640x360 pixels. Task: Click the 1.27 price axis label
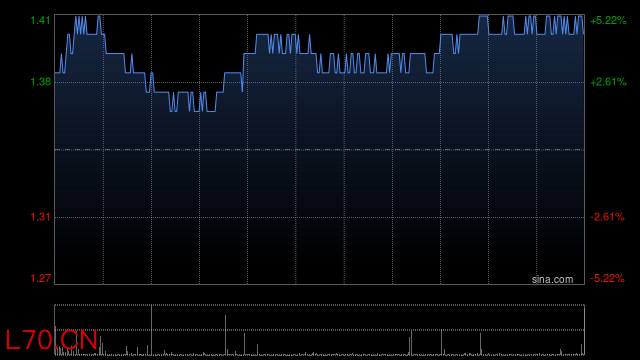click(x=40, y=278)
